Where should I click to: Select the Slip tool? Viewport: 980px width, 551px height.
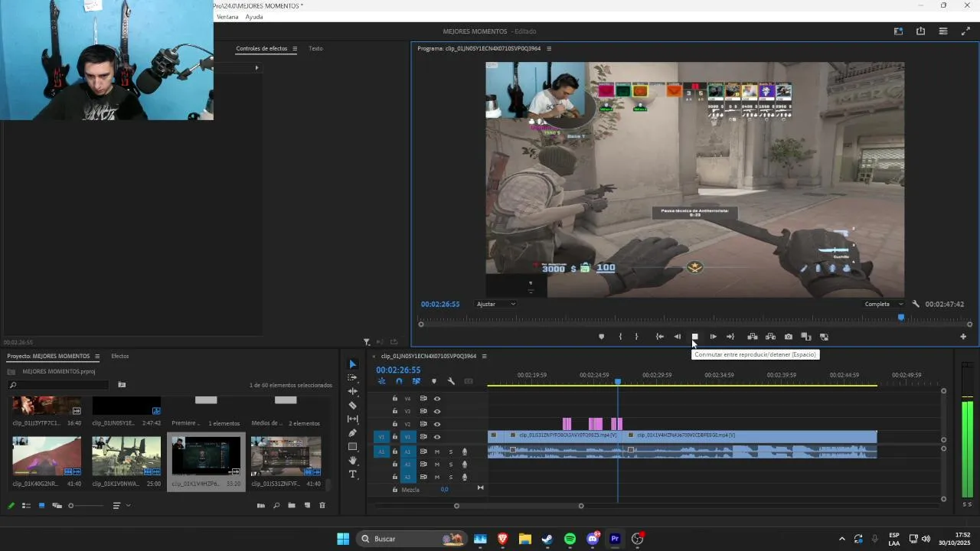pyautogui.click(x=353, y=419)
